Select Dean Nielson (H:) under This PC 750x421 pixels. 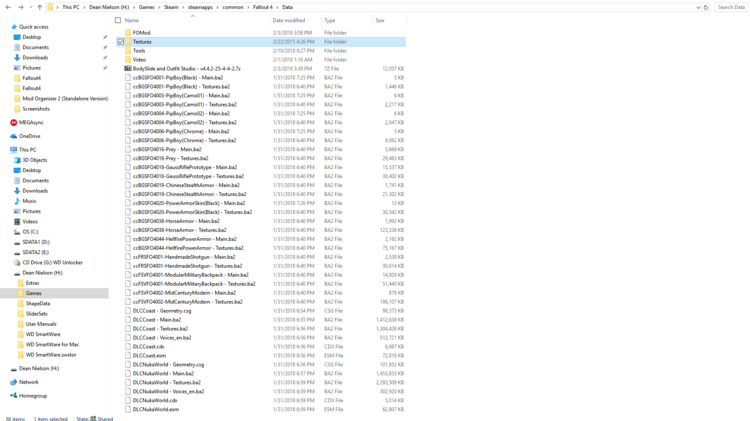pos(42,273)
